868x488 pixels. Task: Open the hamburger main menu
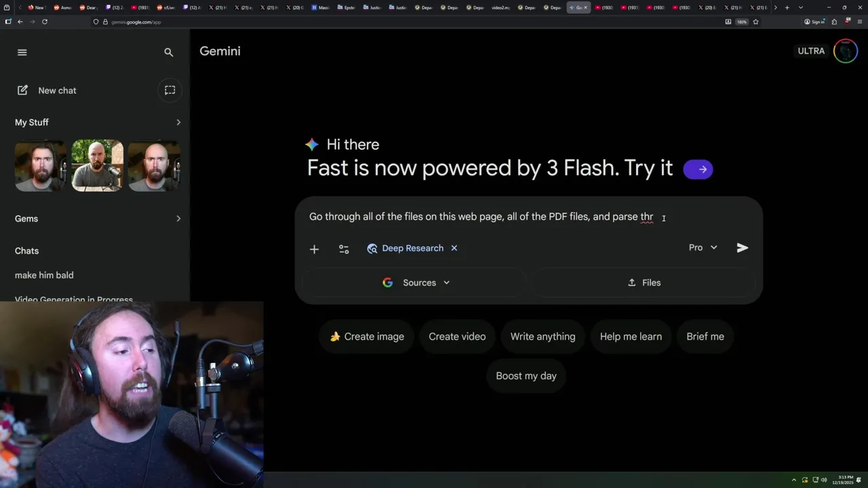(22, 52)
